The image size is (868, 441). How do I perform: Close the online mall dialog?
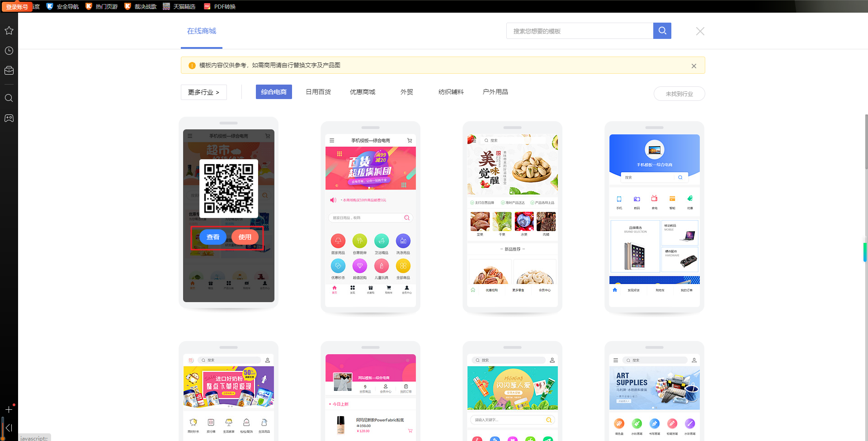700,31
